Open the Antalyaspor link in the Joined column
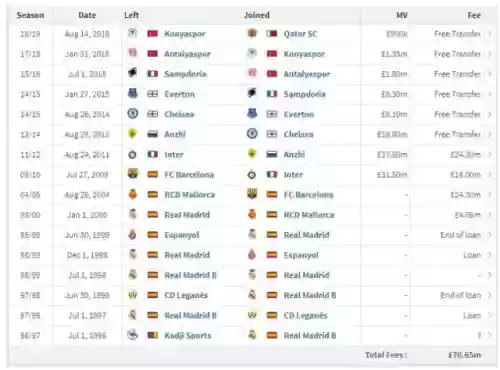The image size is (500, 370). [x=307, y=74]
